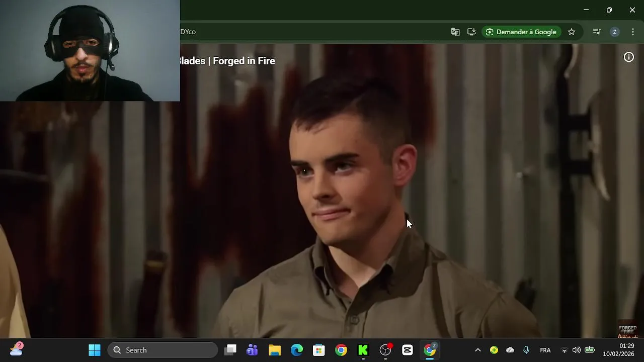
Task: Launch Microsoft Edge from the taskbar
Action: 297,350
